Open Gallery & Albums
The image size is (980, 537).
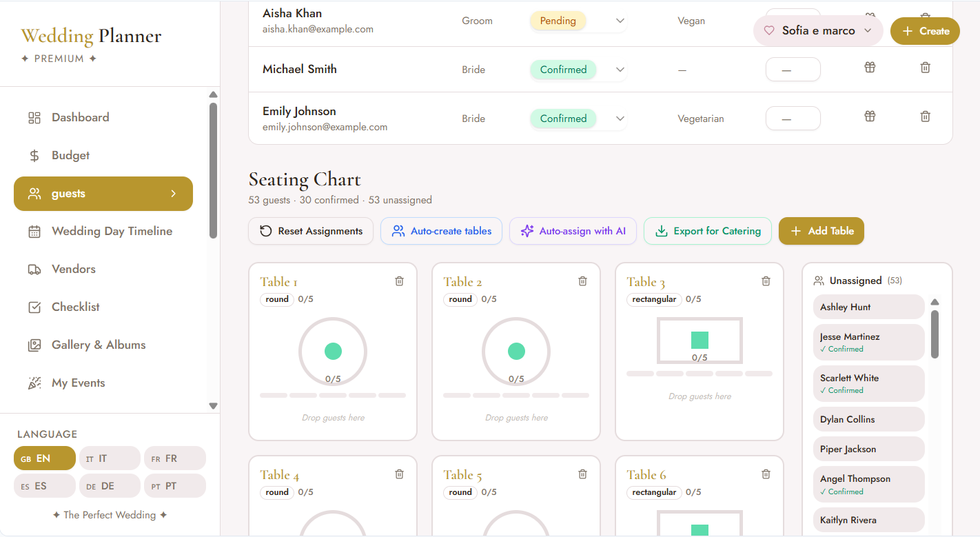pyautogui.click(x=103, y=345)
